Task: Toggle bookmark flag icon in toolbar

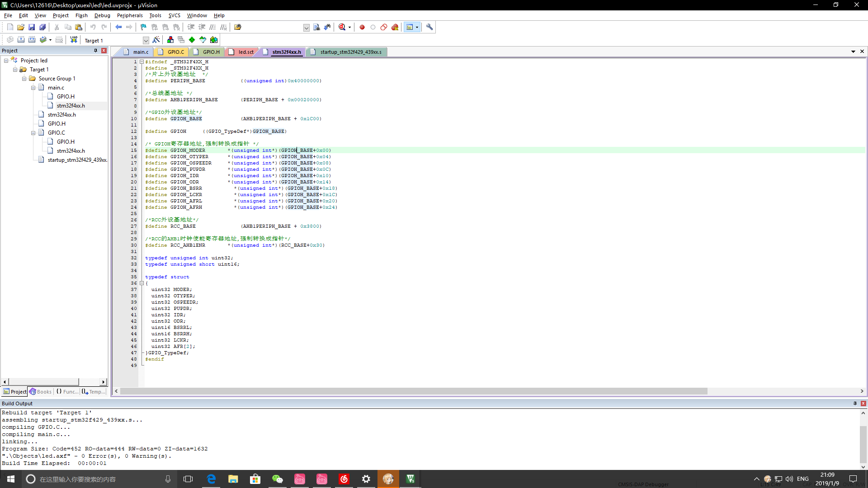Action: [143, 27]
